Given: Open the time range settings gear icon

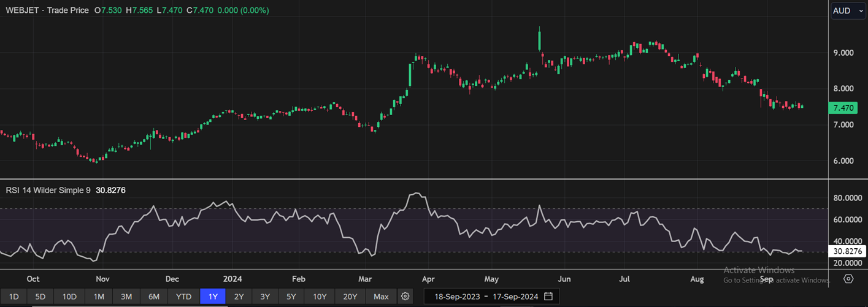Looking at the screenshot, I should pos(405,297).
